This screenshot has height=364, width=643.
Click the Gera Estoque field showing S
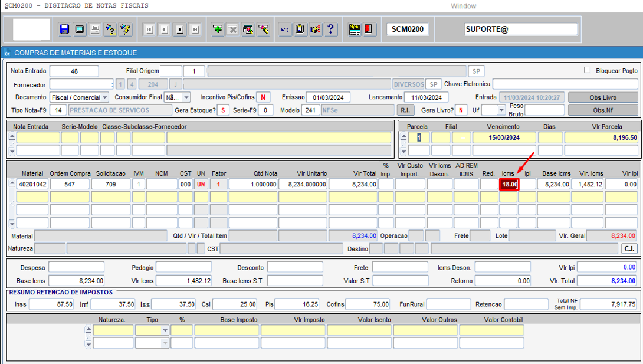pos(223,110)
